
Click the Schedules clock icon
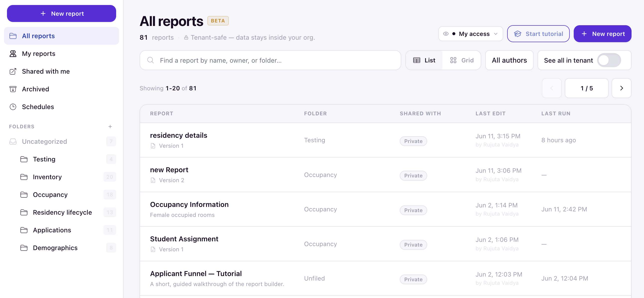tap(13, 107)
